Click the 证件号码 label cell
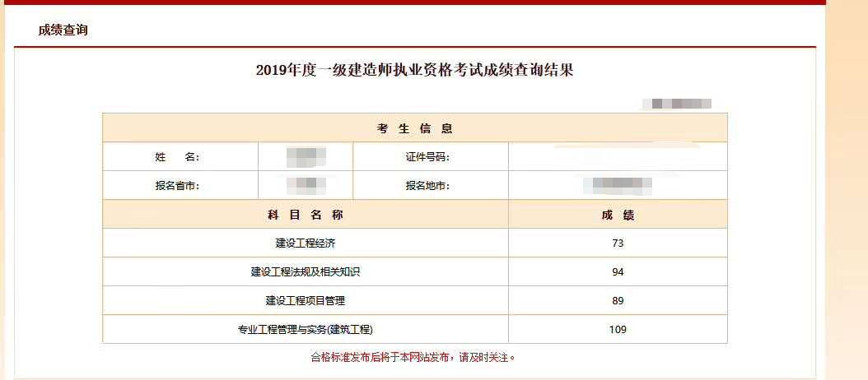The image size is (868, 380). [431, 156]
